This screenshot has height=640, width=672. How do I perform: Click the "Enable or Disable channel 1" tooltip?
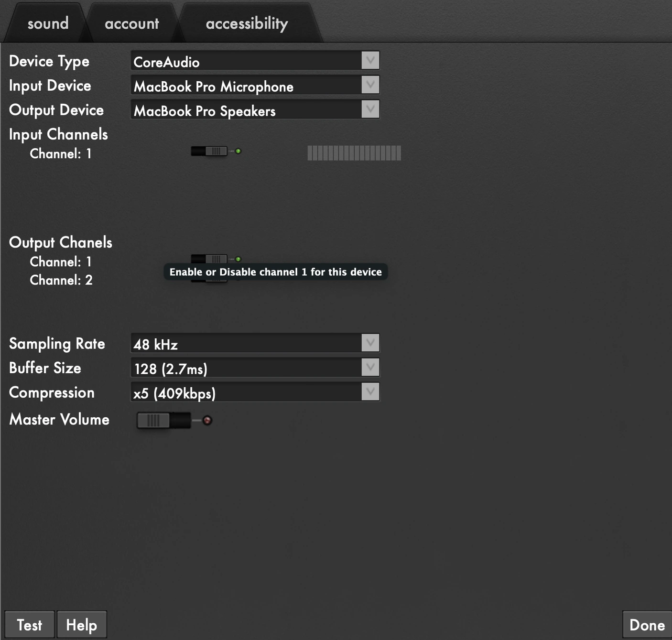[276, 272]
